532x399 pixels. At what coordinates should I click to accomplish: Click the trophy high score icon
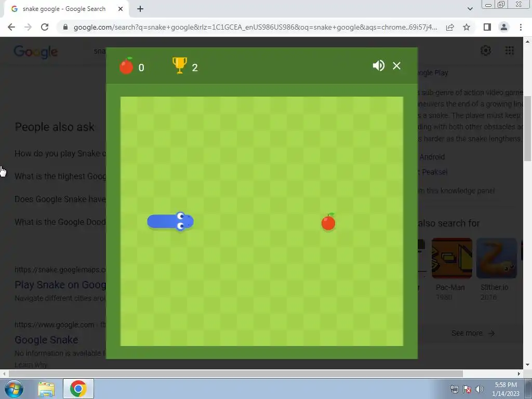(x=180, y=65)
